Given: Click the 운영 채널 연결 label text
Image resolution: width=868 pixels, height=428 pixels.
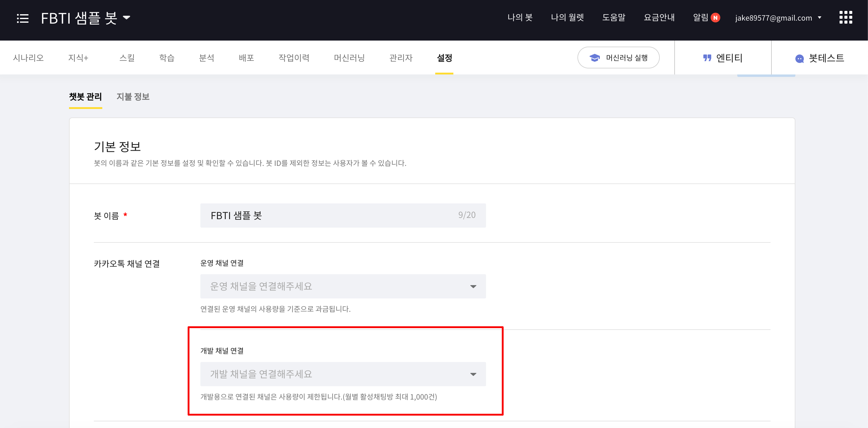Looking at the screenshot, I should pyautogui.click(x=222, y=263).
